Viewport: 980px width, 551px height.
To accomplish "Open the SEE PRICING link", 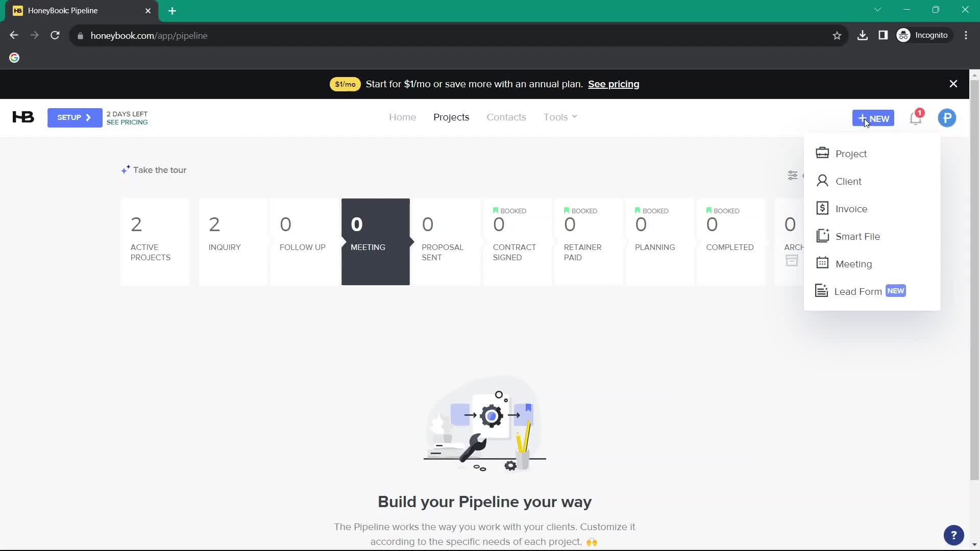I will point(127,122).
